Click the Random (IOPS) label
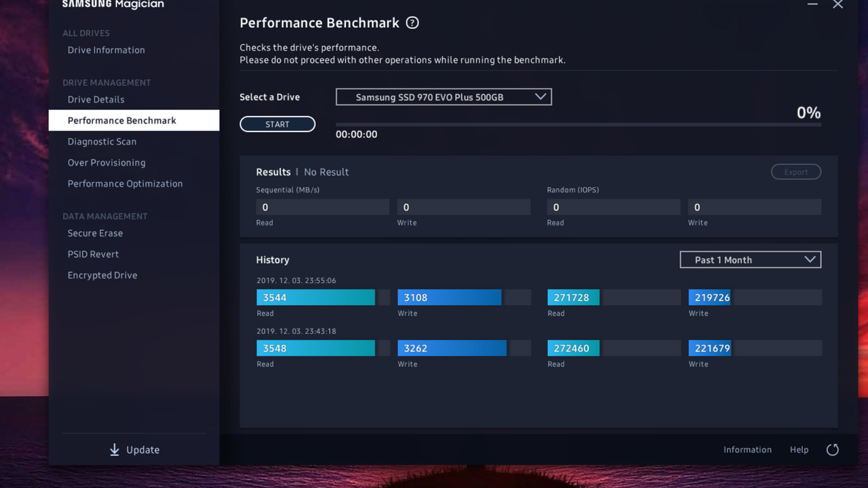This screenshot has height=488, width=868. [x=573, y=190]
